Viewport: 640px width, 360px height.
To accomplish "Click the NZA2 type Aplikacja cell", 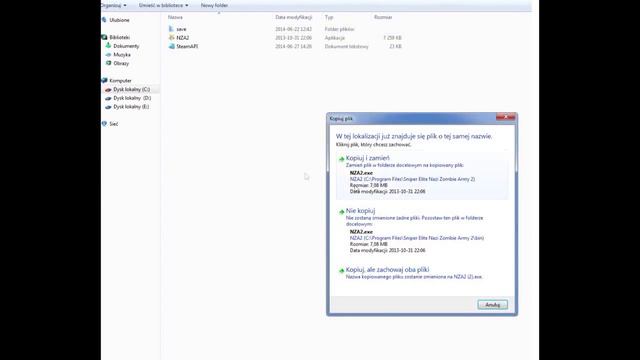I will (x=335, y=38).
